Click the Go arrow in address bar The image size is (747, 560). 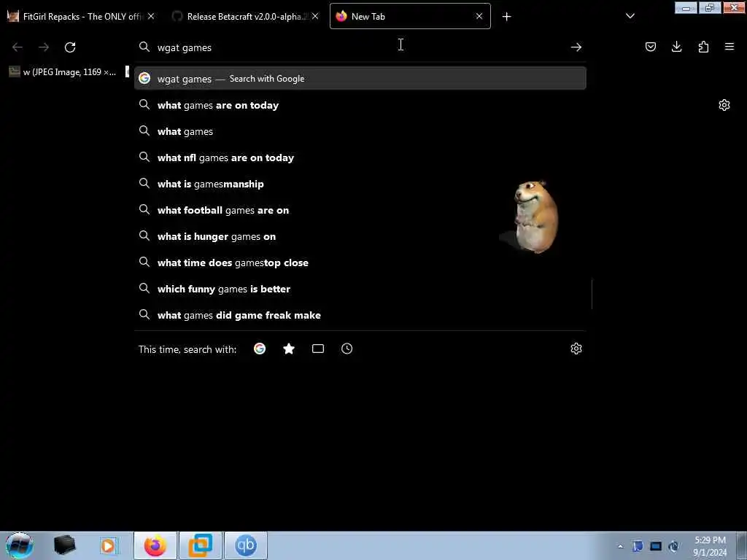(x=576, y=47)
